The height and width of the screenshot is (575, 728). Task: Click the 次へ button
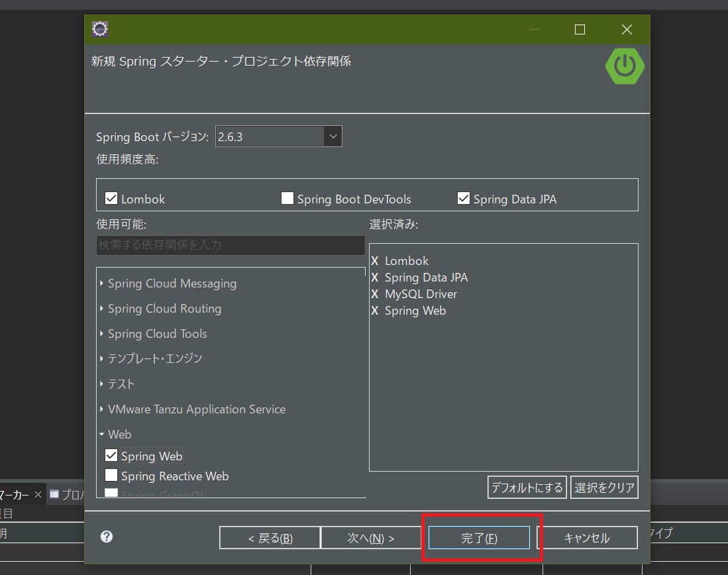tap(372, 537)
